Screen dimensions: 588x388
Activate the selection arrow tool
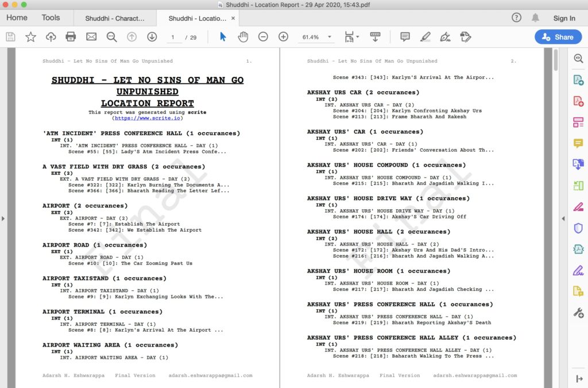223,37
